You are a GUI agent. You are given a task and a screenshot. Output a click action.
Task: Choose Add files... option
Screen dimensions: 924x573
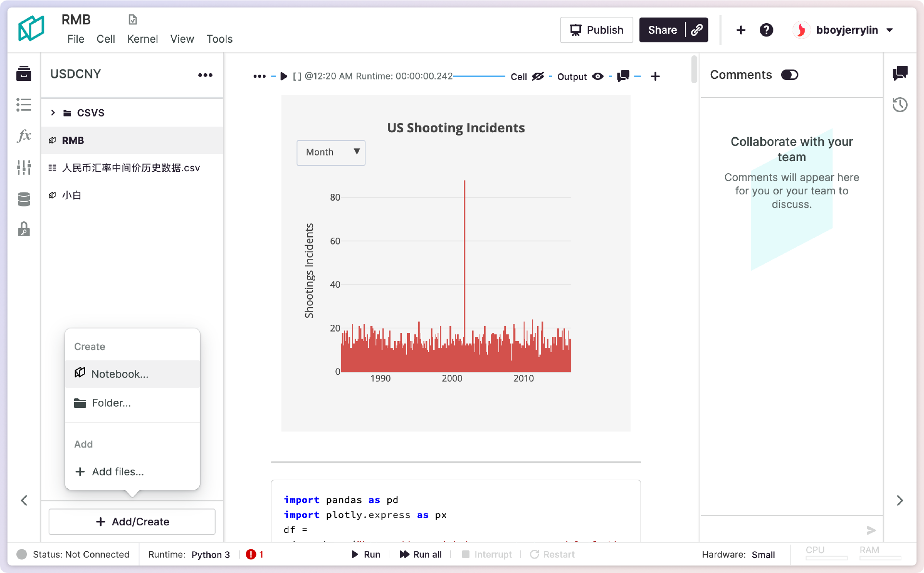pos(132,471)
